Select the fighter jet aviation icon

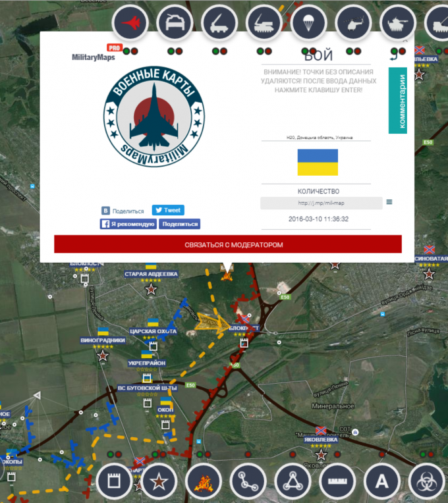[130, 24]
